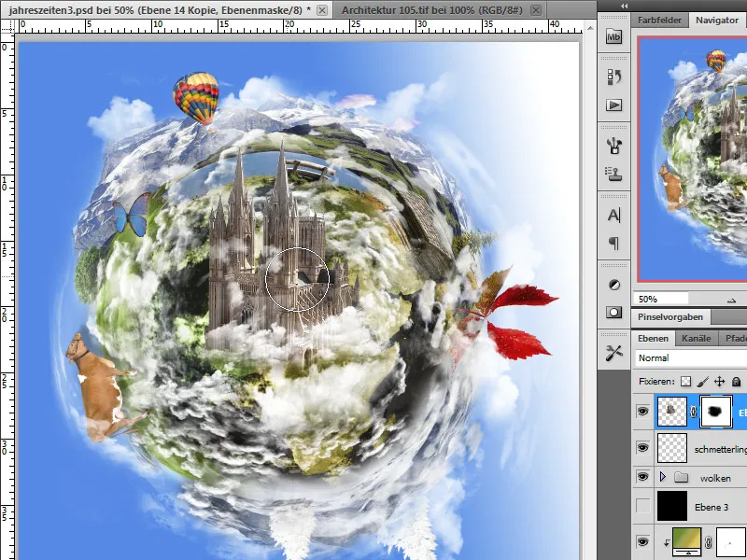747x560 pixels.
Task: Open the History (Protokoll) panel icon
Action: pyautogui.click(x=613, y=77)
